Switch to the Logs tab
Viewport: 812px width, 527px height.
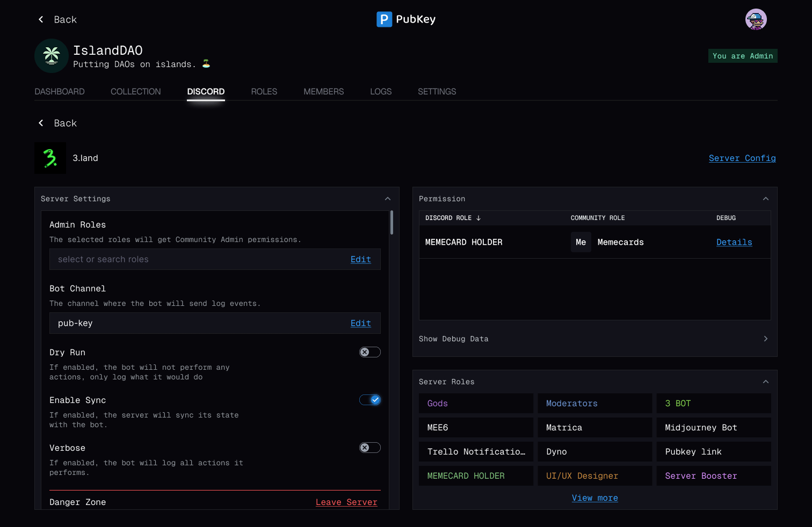381,92
